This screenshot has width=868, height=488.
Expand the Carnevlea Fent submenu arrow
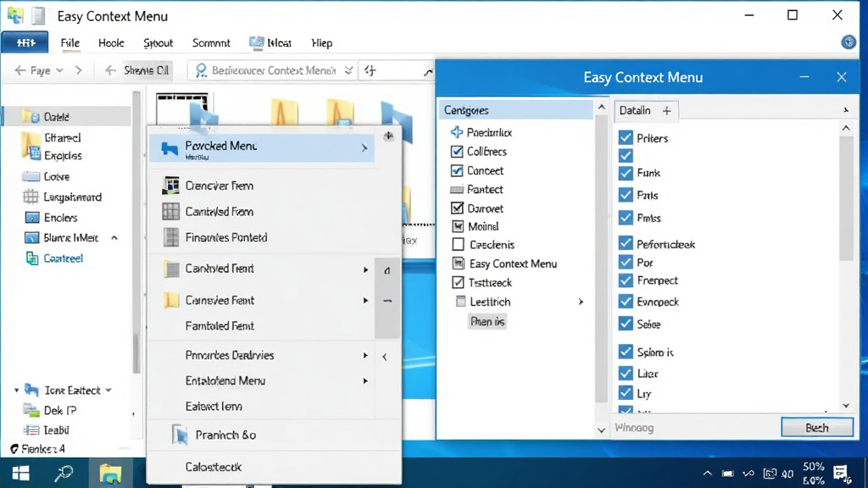(x=365, y=301)
